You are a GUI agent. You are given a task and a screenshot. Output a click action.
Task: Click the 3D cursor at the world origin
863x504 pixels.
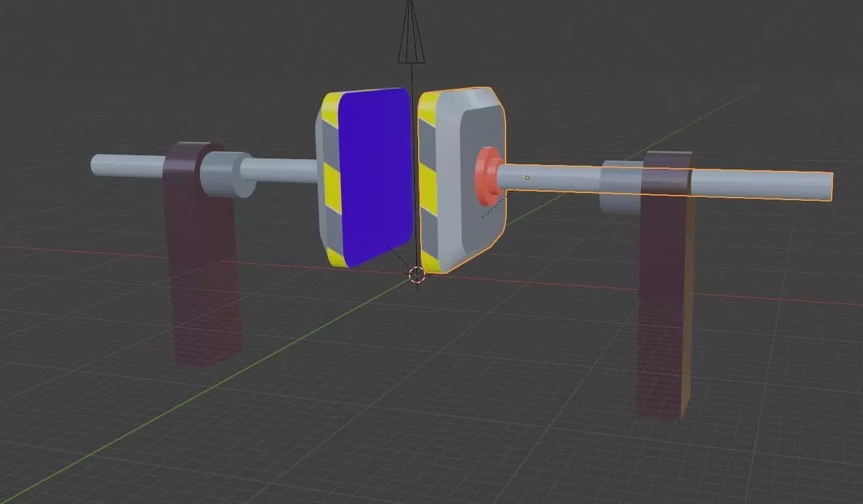click(x=417, y=274)
